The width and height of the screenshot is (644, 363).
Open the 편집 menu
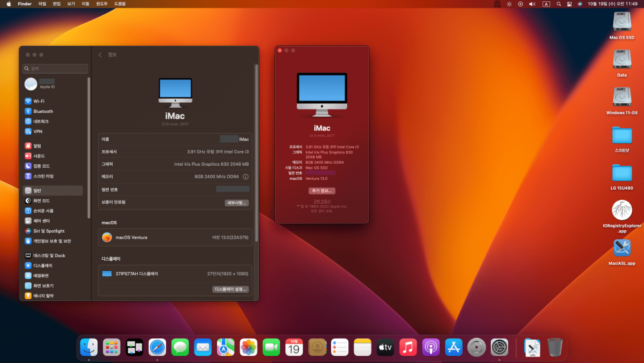coord(57,4)
